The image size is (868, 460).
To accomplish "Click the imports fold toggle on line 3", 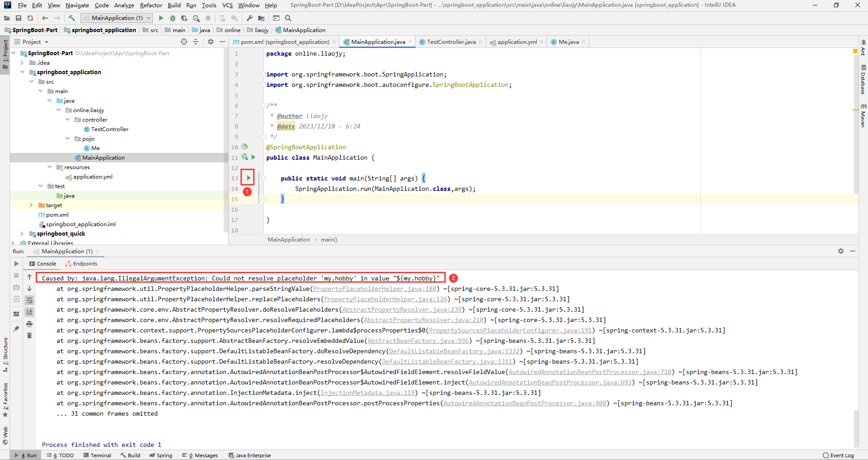I will pyautogui.click(x=263, y=74).
